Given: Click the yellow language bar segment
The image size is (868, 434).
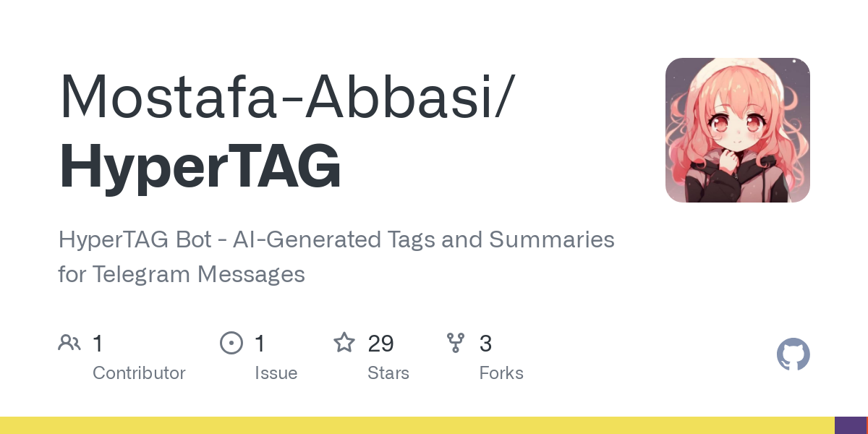Looking at the screenshot, I should point(417,425).
